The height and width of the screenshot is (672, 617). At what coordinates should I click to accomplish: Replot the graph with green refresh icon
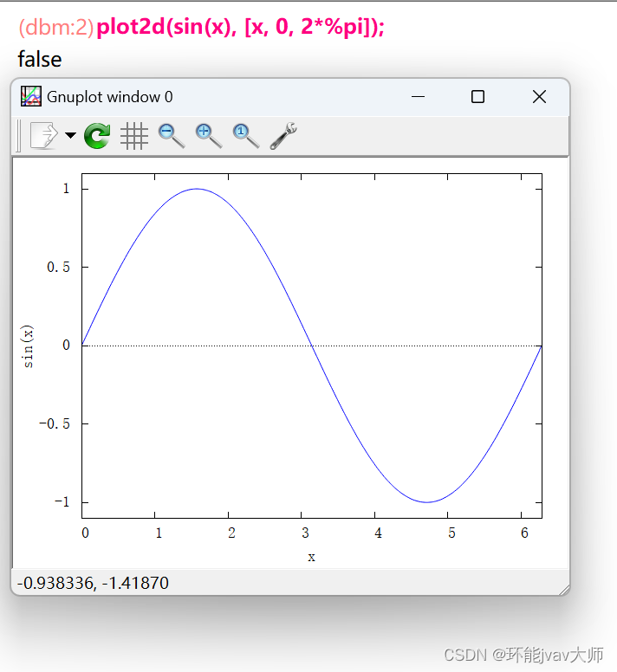(97, 136)
